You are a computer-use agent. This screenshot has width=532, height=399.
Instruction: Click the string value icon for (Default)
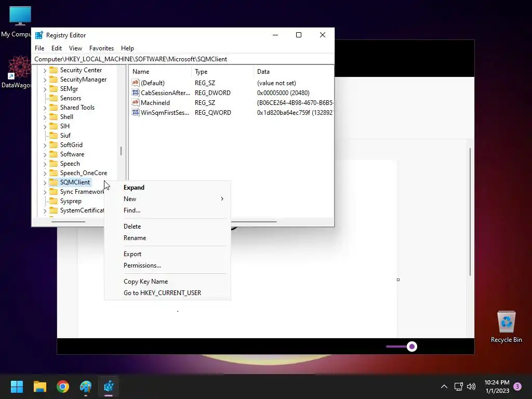coord(136,83)
